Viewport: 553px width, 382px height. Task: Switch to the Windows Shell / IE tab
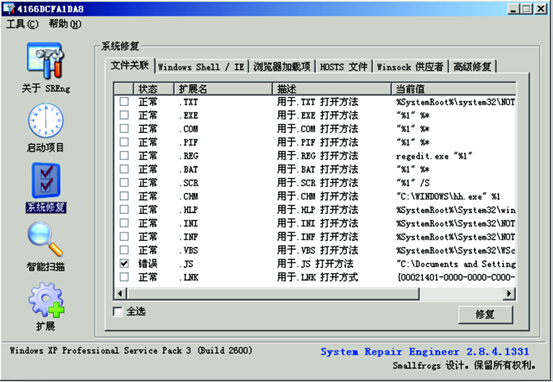(201, 67)
